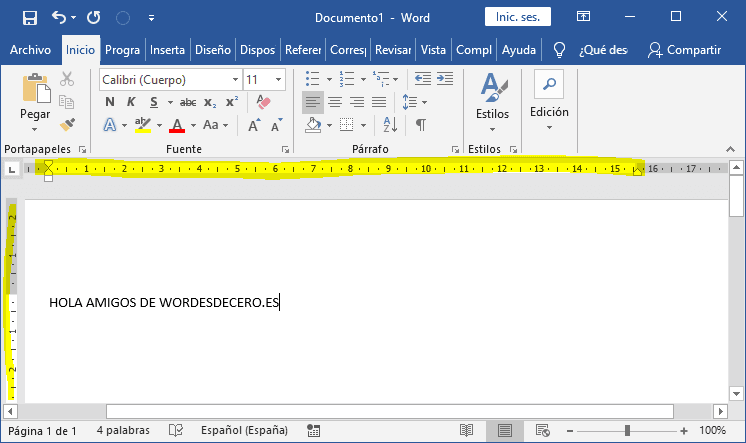Decrease font size with A down

(x=276, y=125)
